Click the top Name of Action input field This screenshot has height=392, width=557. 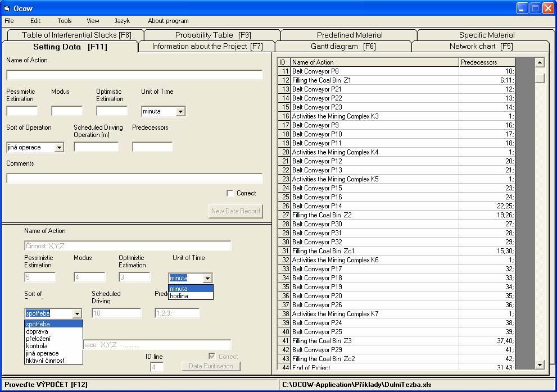134,75
